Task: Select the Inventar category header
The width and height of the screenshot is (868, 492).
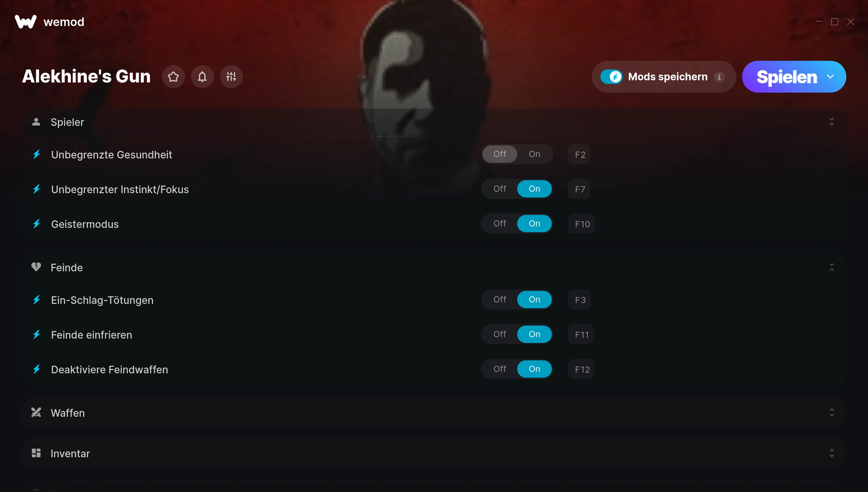Action: tap(434, 453)
